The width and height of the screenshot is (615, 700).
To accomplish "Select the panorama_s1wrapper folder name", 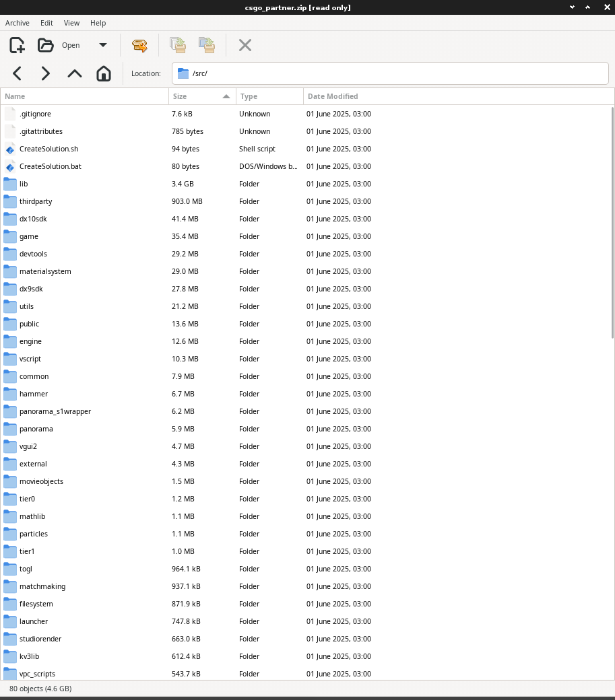I will tap(55, 412).
